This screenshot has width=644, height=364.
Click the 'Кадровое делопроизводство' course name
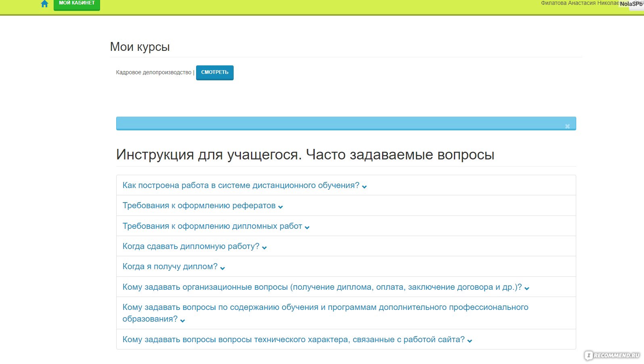(153, 72)
